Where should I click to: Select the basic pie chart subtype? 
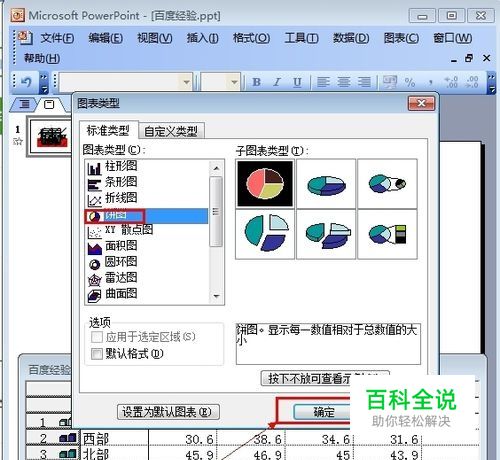265,184
